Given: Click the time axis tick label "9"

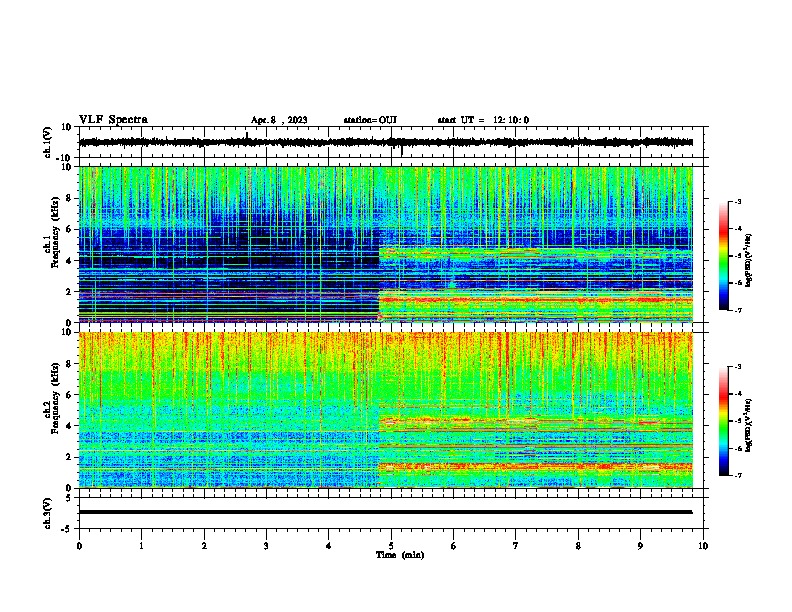Looking at the screenshot, I should click(640, 546).
